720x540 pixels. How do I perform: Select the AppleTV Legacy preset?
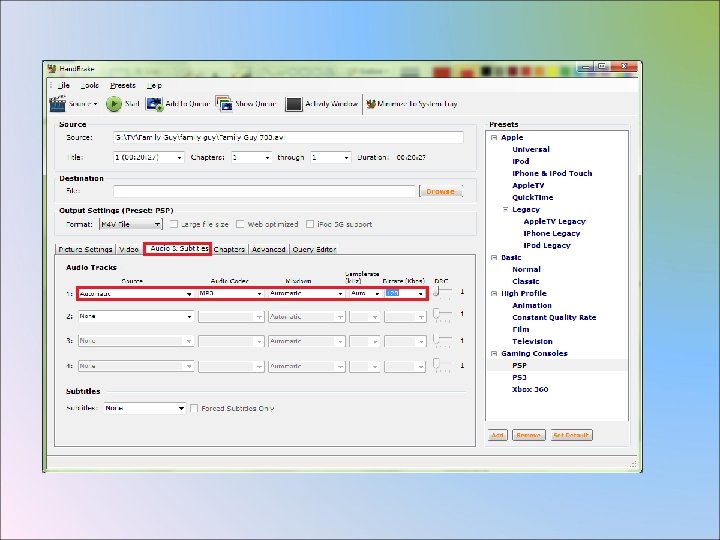coord(554,221)
